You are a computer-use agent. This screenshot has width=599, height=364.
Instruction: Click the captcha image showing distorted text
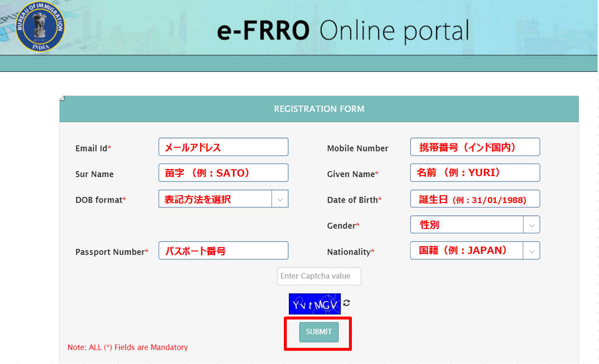(x=314, y=303)
